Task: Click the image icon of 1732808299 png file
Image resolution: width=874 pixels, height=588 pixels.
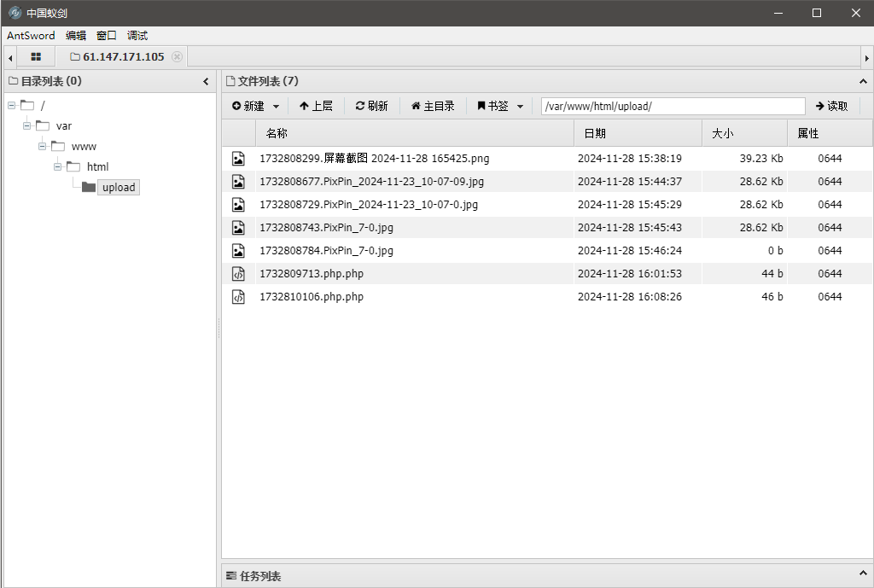Action: (239, 159)
